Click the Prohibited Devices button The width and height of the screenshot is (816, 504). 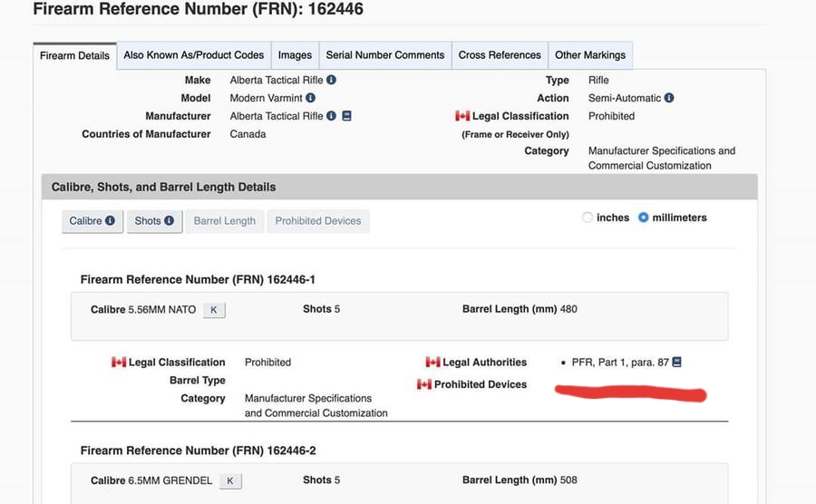pyautogui.click(x=318, y=221)
